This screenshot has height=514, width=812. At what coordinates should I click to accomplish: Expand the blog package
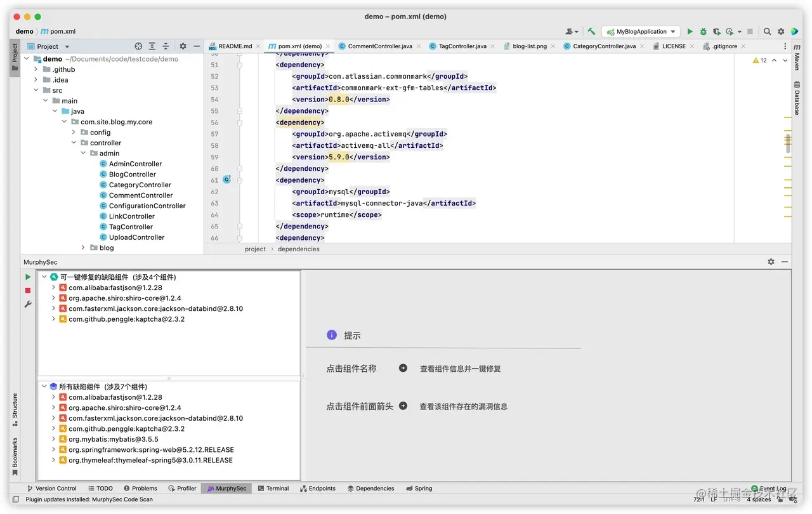[83, 247]
